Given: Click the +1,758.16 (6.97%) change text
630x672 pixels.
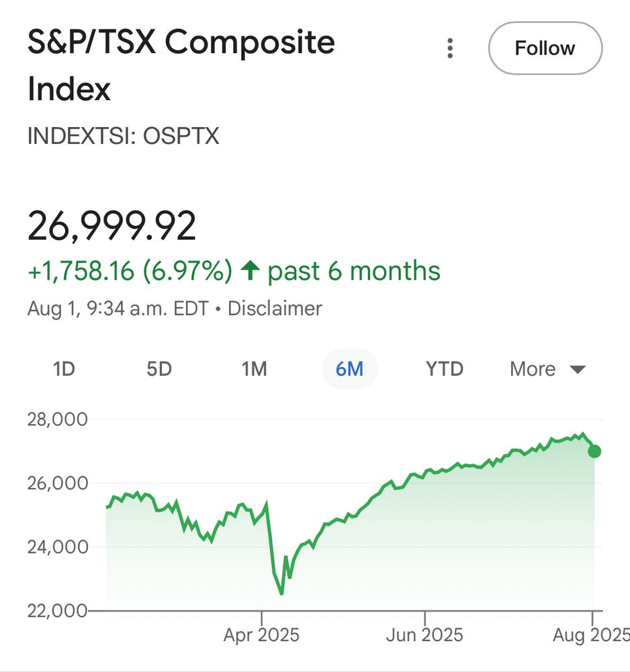Looking at the screenshot, I should (130, 271).
